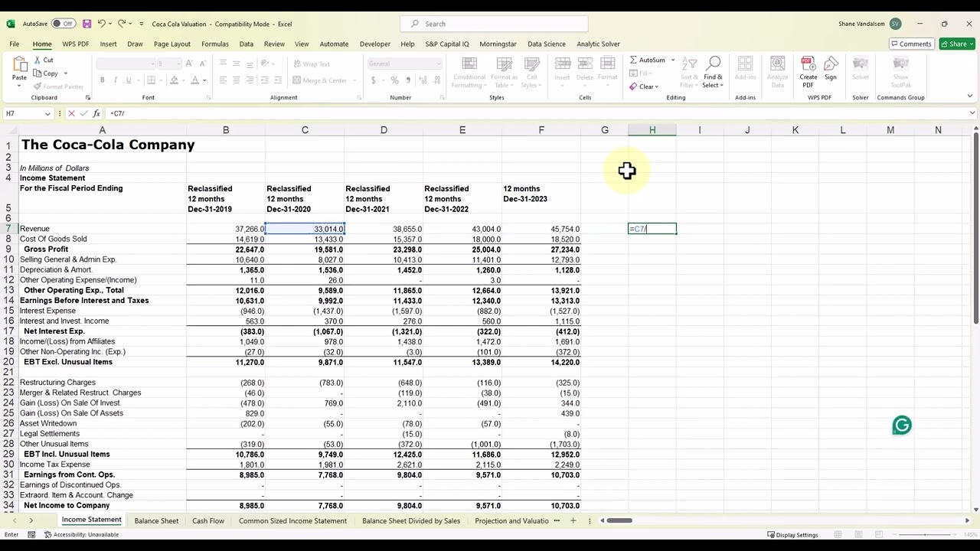Screen dimensions: 980x551
Task: Toggle Bold formatting
Action: 102,80
